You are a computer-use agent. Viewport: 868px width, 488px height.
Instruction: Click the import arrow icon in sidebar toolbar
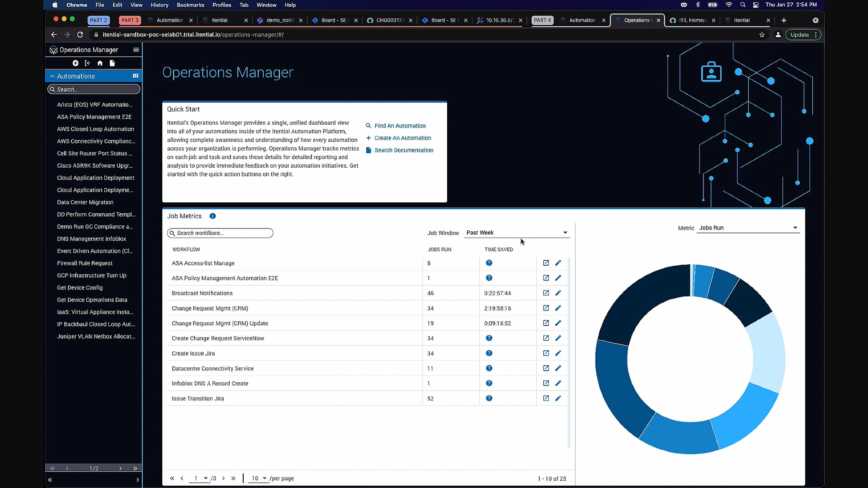click(88, 63)
